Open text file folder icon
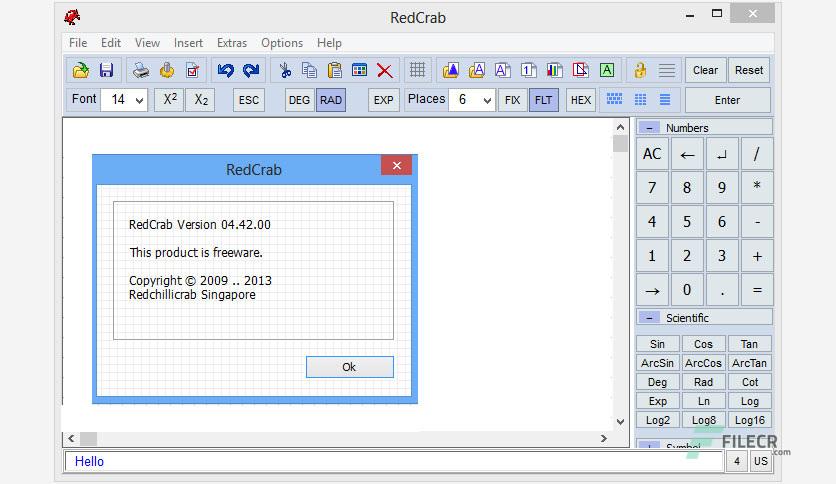The width and height of the screenshot is (836, 484). click(x=477, y=70)
